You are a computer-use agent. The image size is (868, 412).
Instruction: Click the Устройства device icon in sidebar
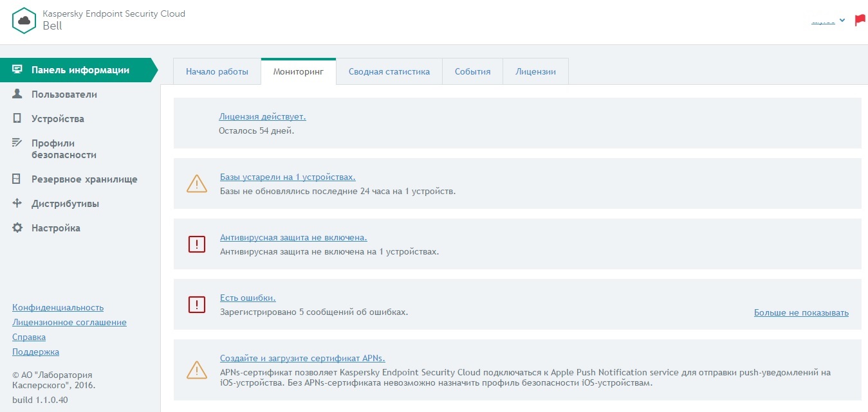(17, 118)
